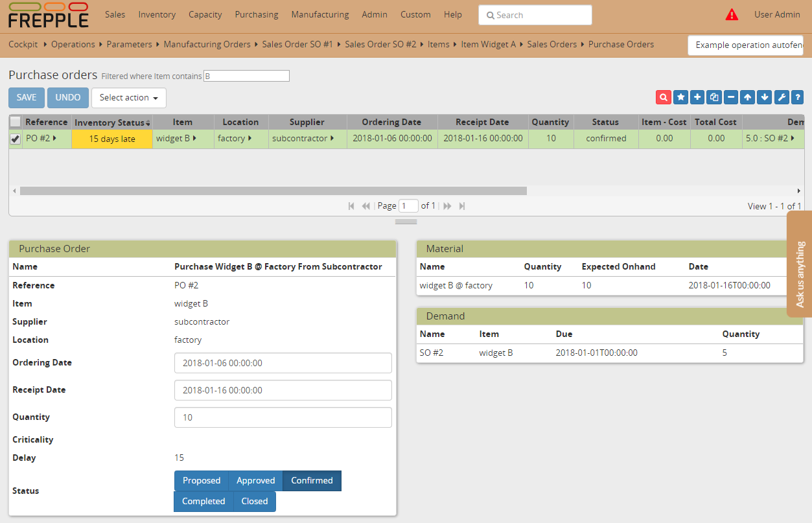Image resolution: width=812 pixels, height=523 pixels.
Task: Open the search filter tool
Action: pyautogui.click(x=663, y=97)
